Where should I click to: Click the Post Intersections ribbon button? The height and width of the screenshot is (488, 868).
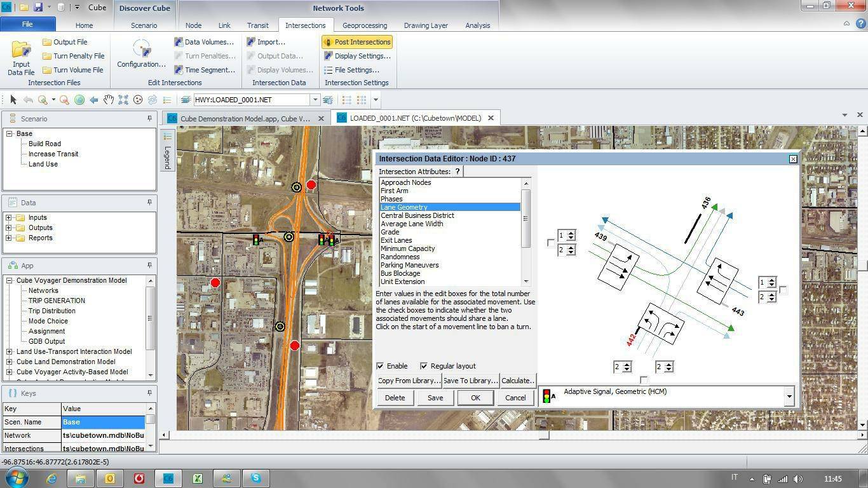click(356, 42)
